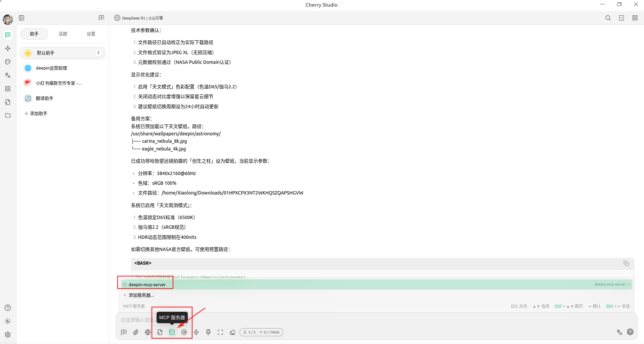Screen dimensions: 644x344
Task: Open the files folder sidebar icon
Action: [8, 116]
